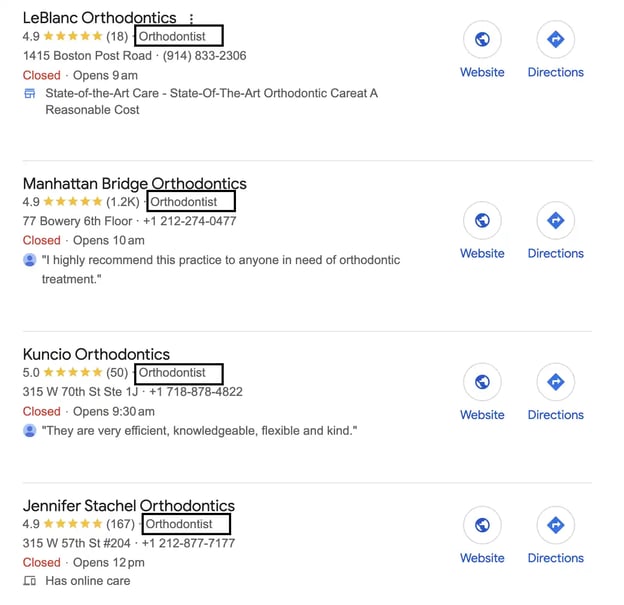Screen dimensions: 624x605
Task: Click Jennifer Stachel Orthodontics directions arrow icon
Action: pyautogui.click(x=555, y=525)
